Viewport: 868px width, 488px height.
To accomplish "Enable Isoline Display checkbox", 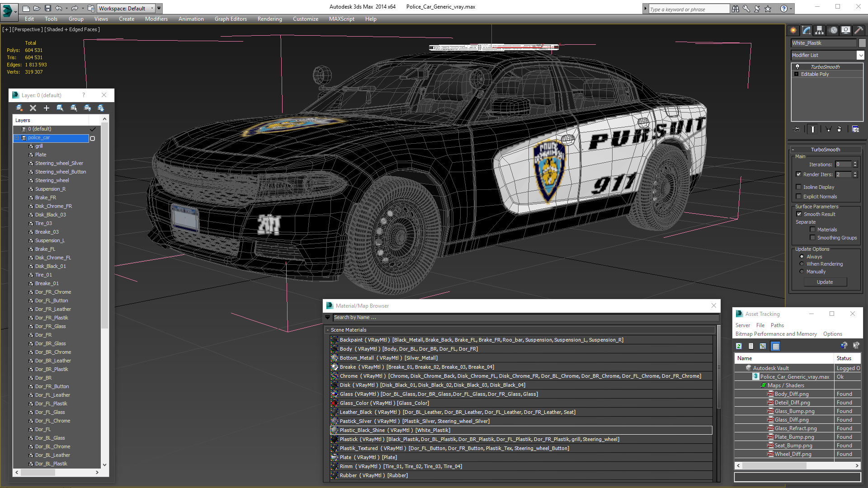I will click(x=798, y=187).
